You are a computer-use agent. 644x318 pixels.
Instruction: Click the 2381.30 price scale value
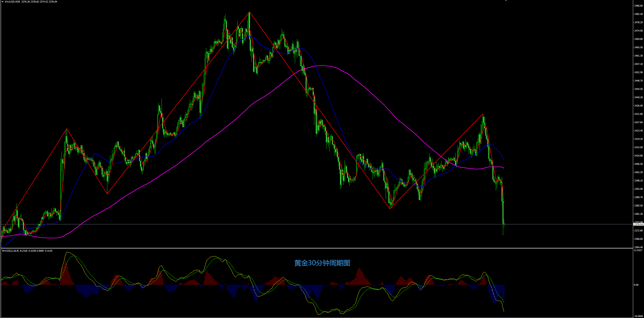point(638,214)
